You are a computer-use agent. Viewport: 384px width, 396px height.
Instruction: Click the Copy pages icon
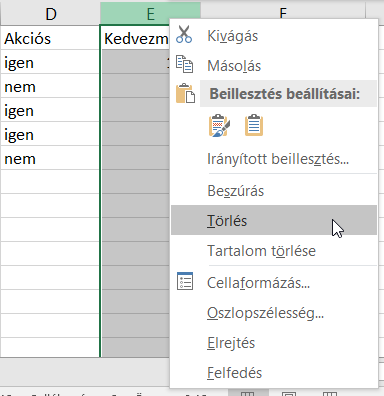pos(184,64)
